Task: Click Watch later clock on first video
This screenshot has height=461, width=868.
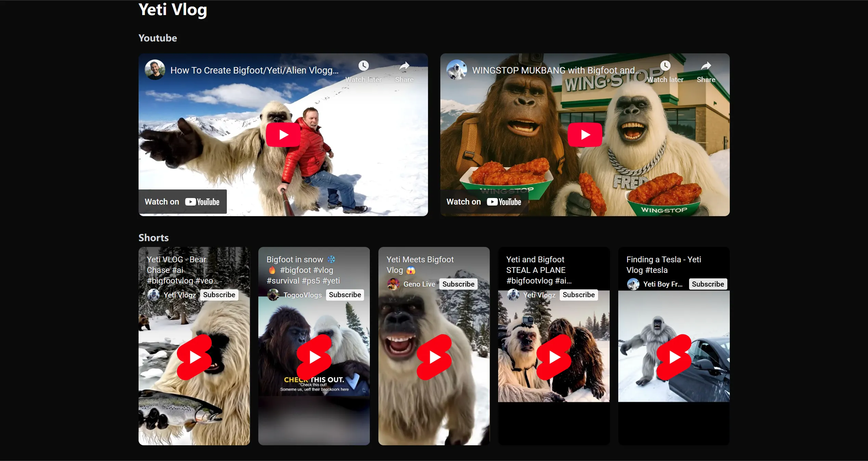Action: (x=363, y=66)
